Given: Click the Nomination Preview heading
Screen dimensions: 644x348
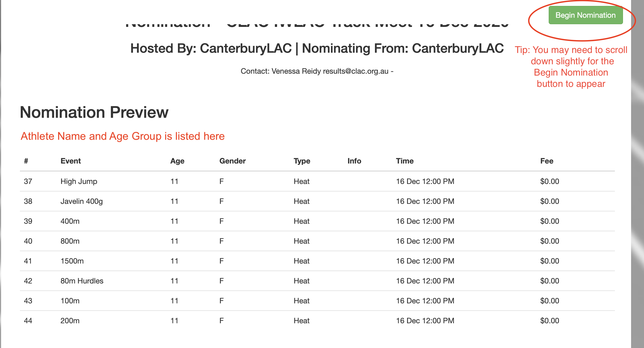Looking at the screenshot, I should click(x=94, y=112).
